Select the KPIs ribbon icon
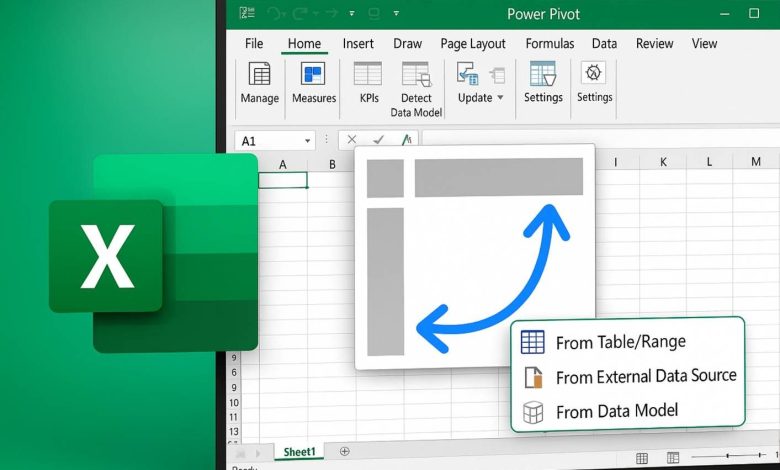This screenshot has height=470, width=780. 367,75
